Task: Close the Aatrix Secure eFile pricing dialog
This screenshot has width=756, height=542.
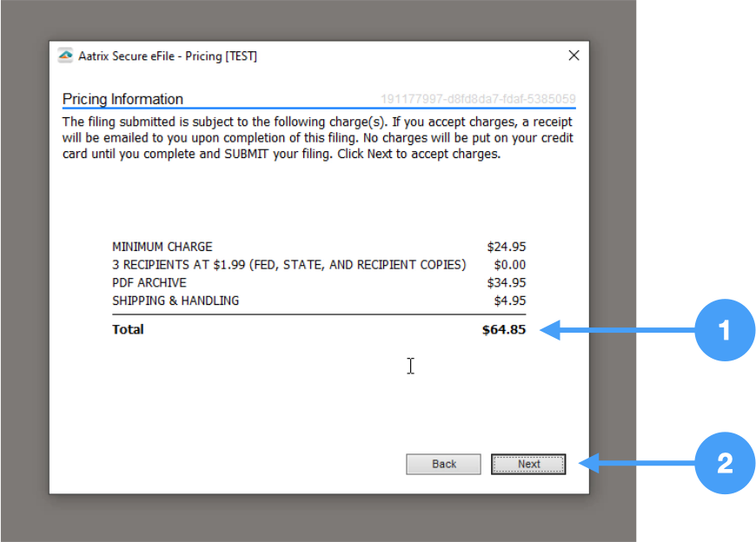Action: coord(573,56)
